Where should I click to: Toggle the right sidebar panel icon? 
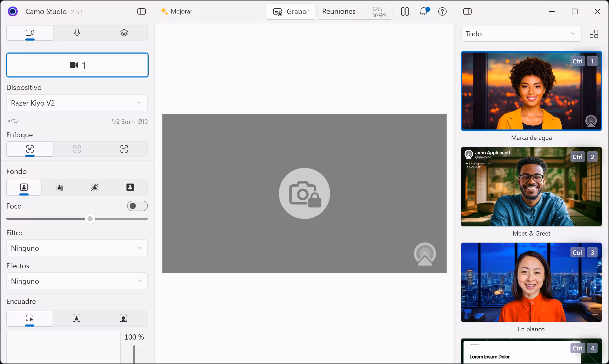[x=467, y=11]
